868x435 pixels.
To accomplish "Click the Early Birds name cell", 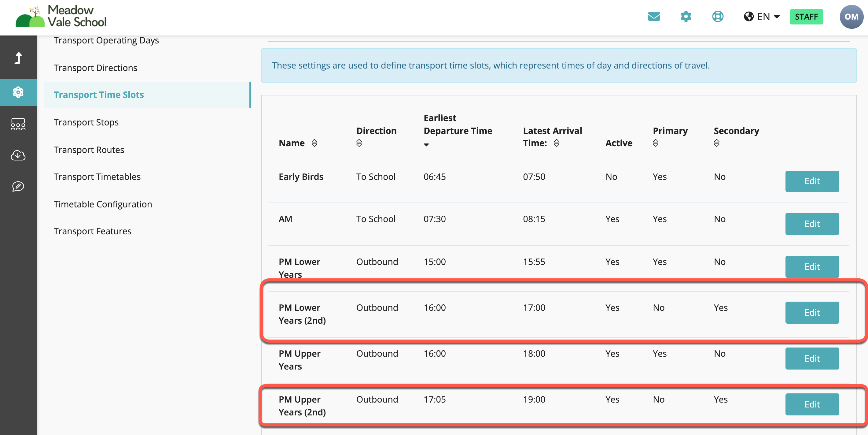I will pyautogui.click(x=300, y=177).
